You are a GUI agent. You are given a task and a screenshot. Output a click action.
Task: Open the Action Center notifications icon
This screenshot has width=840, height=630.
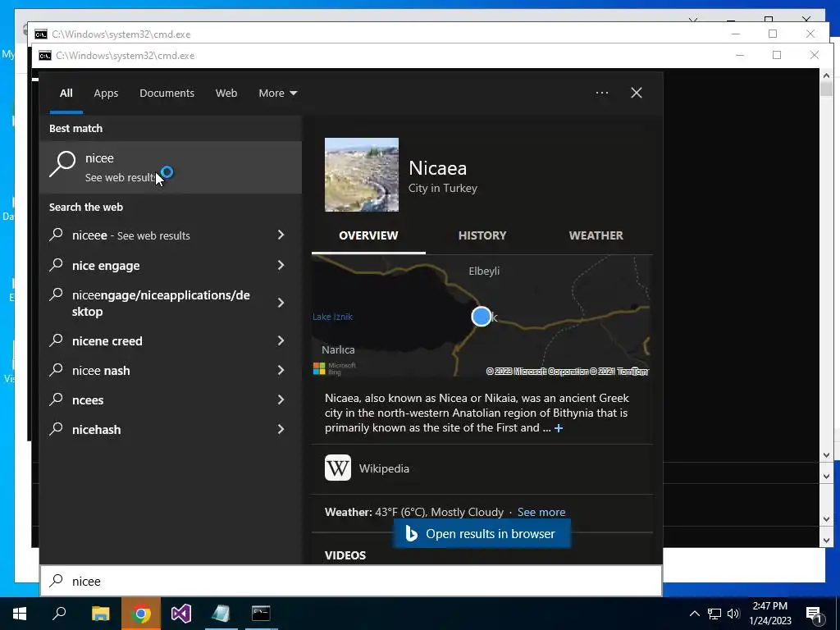click(x=814, y=614)
